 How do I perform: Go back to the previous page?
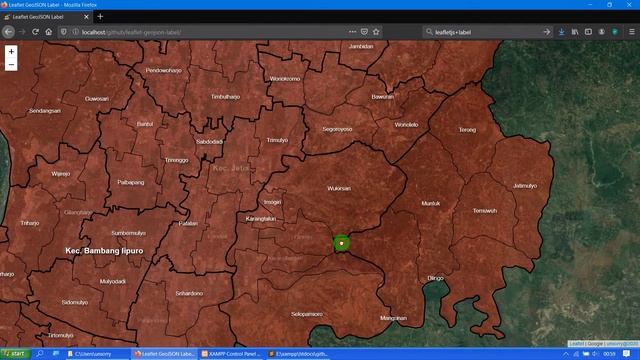9,32
